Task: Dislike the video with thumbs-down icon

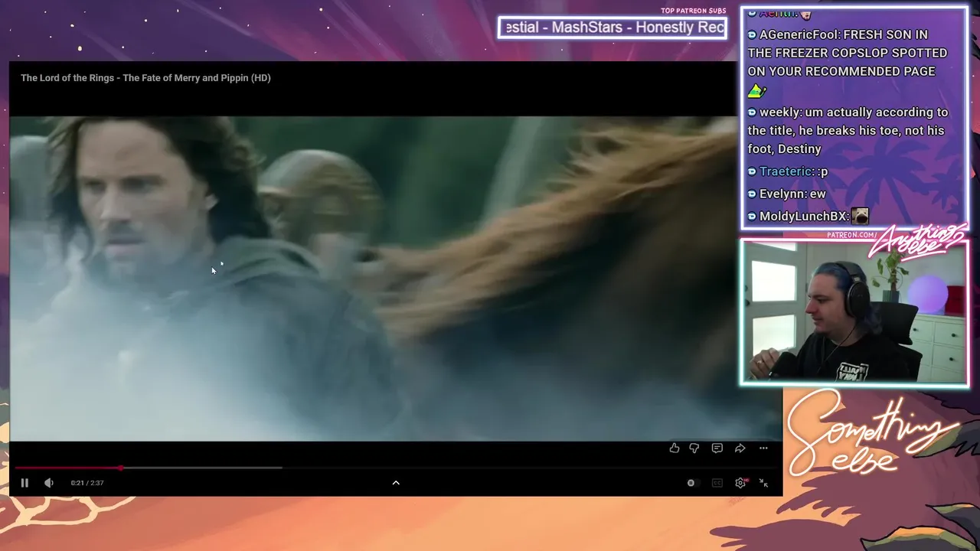Action: 694,448
